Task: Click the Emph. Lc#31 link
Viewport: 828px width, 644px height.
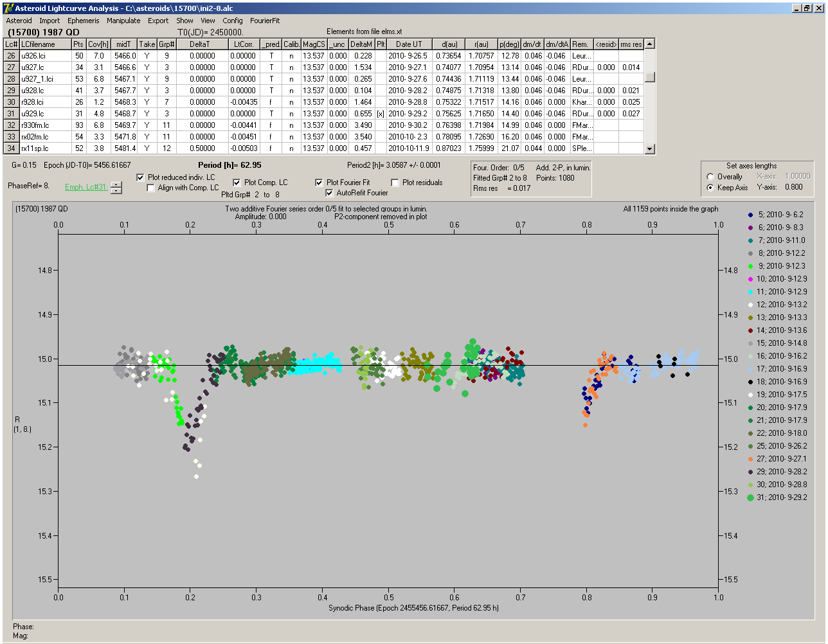Action: point(85,187)
